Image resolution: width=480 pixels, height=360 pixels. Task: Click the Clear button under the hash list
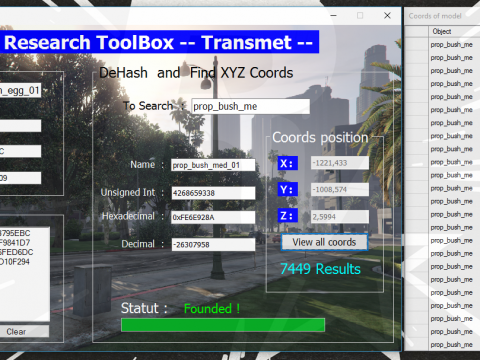[24, 331]
